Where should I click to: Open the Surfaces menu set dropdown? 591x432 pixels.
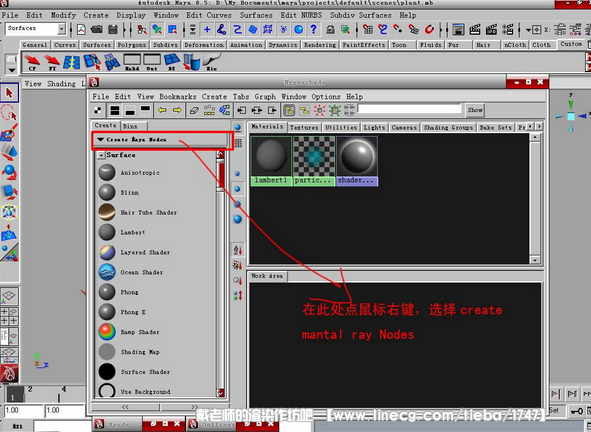[35, 29]
